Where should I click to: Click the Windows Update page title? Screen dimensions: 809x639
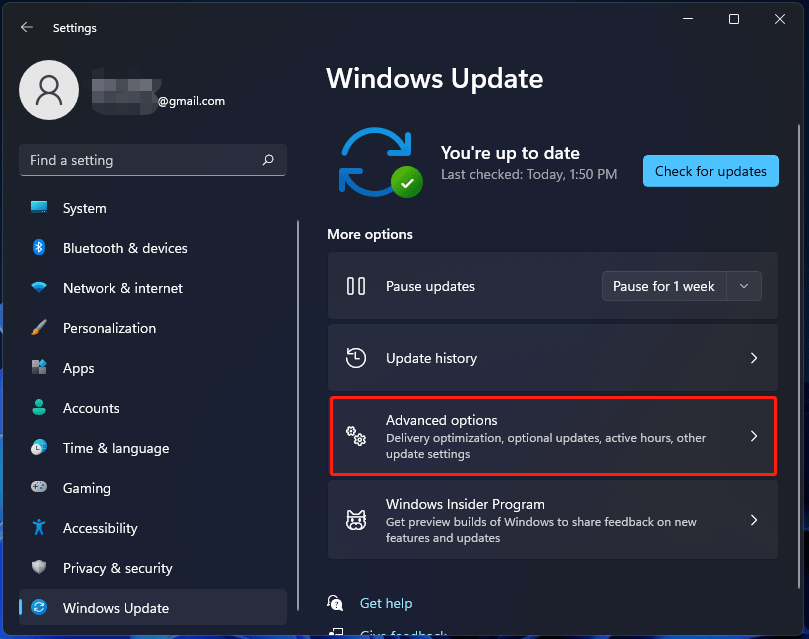pyautogui.click(x=434, y=78)
